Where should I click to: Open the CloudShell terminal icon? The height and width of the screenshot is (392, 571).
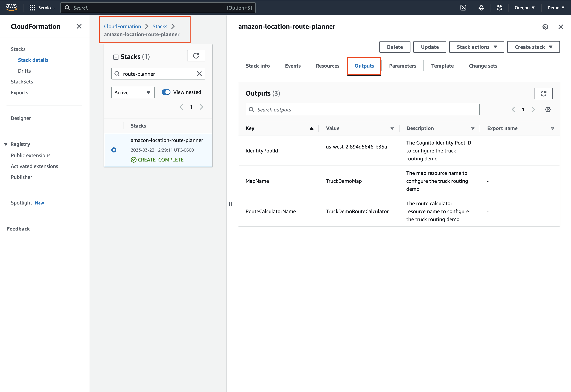[463, 8]
